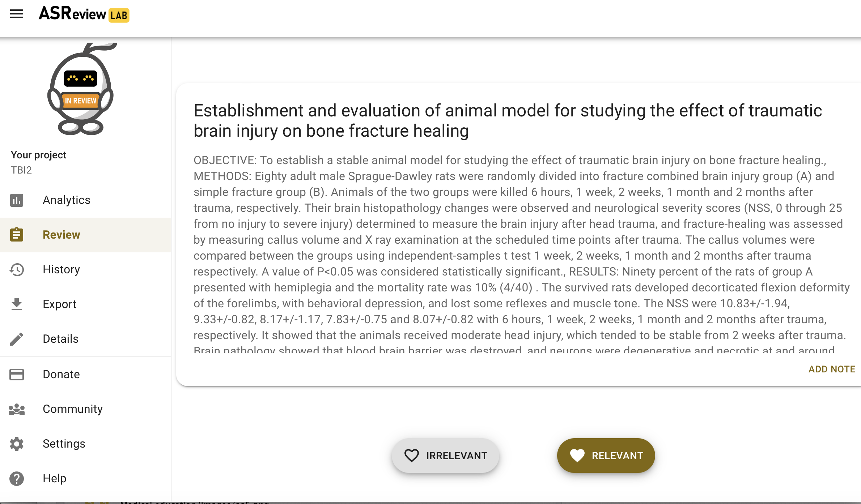Mark the article as Irrelevant
Image resolution: width=861 pixels, height=504 pixels.
coord(445,456)
